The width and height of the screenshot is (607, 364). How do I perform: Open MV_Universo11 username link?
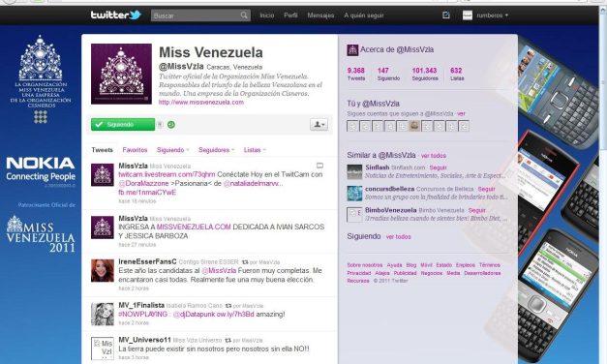144,340
